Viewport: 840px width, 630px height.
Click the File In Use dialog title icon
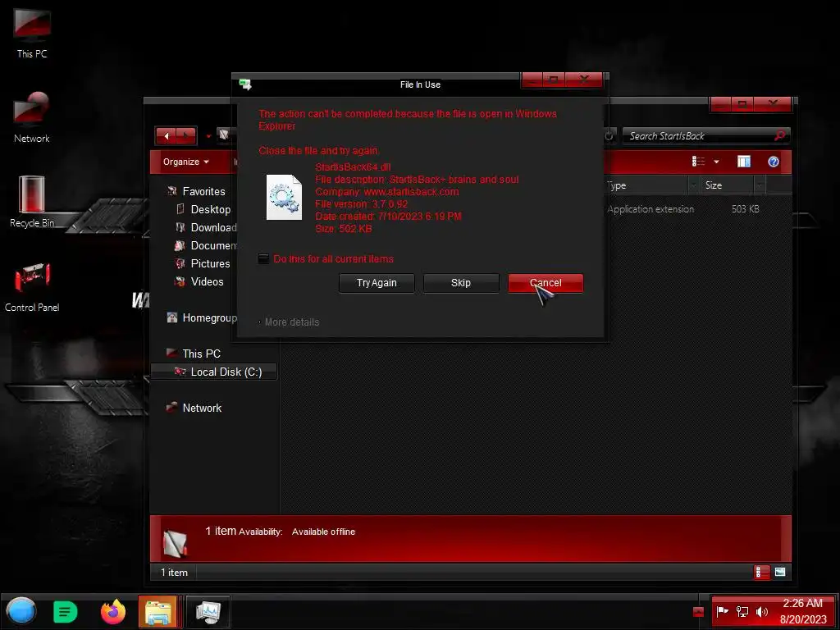[x=245, y=84]
